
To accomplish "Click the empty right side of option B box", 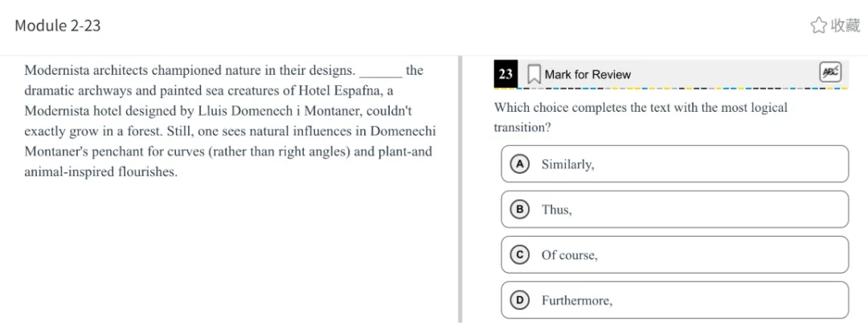I will 764,209.
